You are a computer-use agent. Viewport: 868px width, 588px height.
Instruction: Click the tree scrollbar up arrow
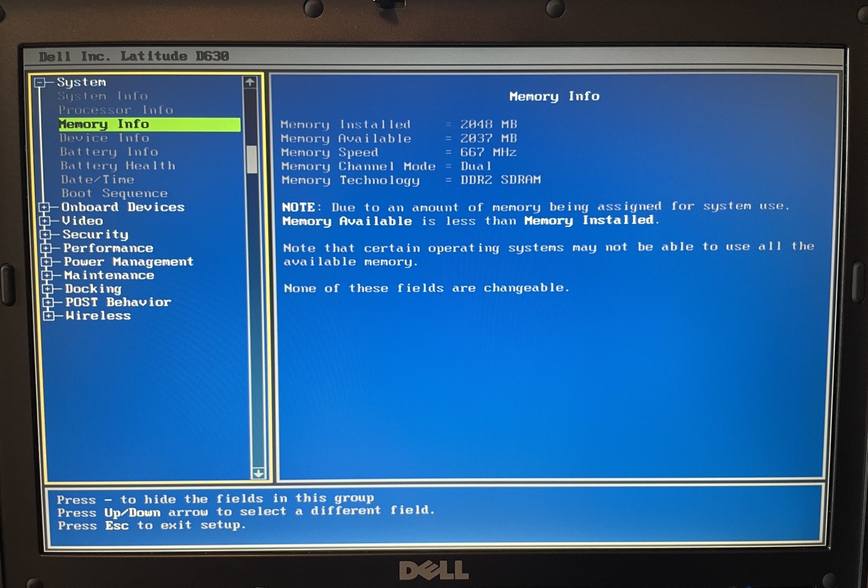[250, 82]
